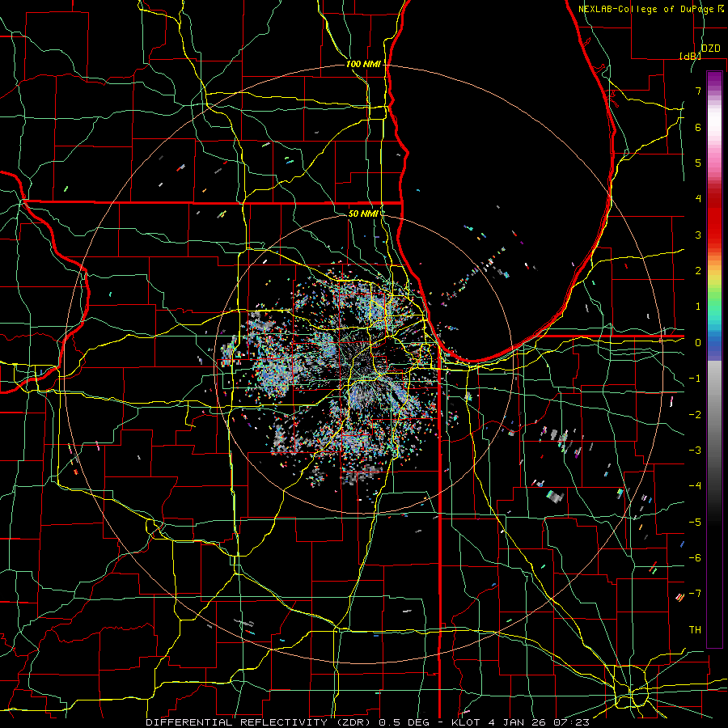Image resolution: width=728 pixels, height=728 pixels.
Task: Click the 0 value on the scale
Action: coord(698,343)
